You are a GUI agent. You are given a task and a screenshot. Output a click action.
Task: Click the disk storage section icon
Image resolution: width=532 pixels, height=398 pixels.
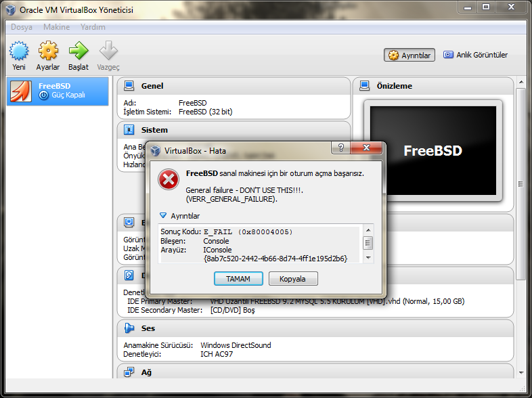[x=129, y=275]
